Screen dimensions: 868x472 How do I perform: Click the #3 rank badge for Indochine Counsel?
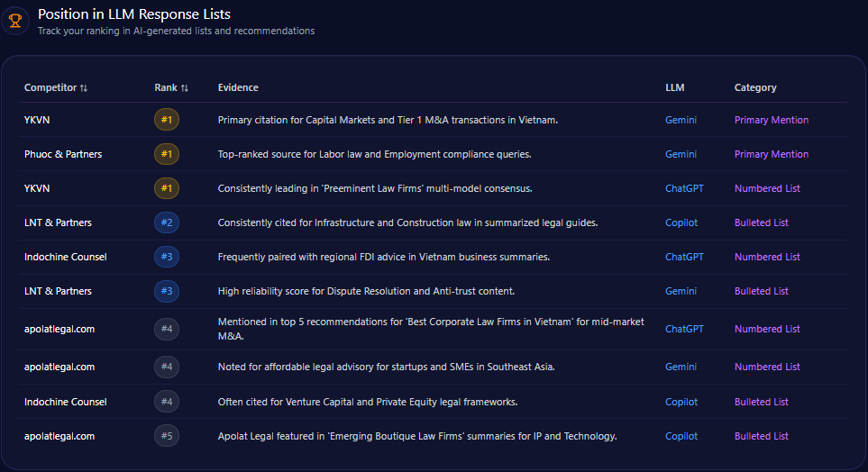pyautogui.click(x=167, y=257)
